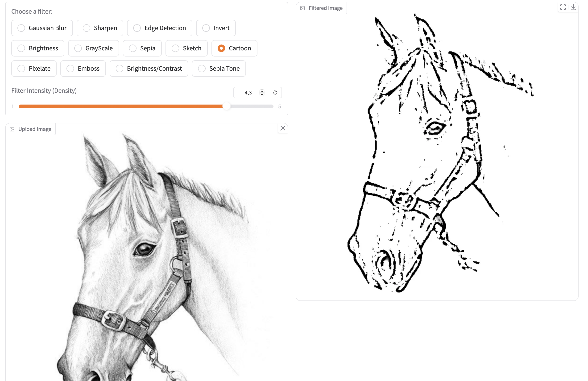588x381 pixels.
Task: Increment intensity with the stepper up arrow
Action: pyautogui.click(x=262, y=91)
